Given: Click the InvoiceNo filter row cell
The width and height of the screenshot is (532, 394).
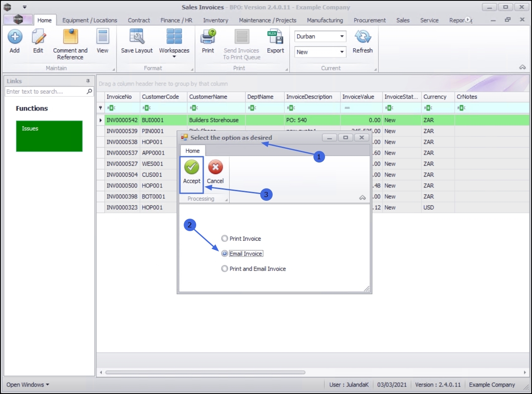Looking at the screenshot, I should (x=122, y=108).
